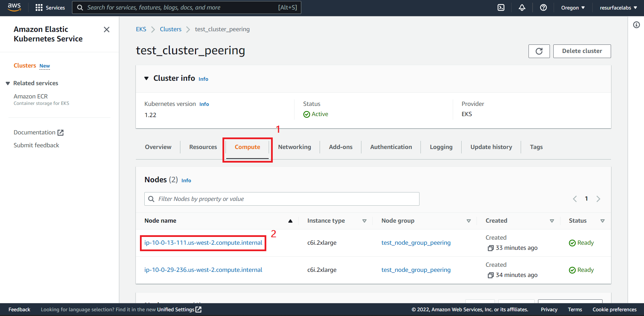
Task: Copy created time for 34 minutes ago
Action: pos(490,275)
